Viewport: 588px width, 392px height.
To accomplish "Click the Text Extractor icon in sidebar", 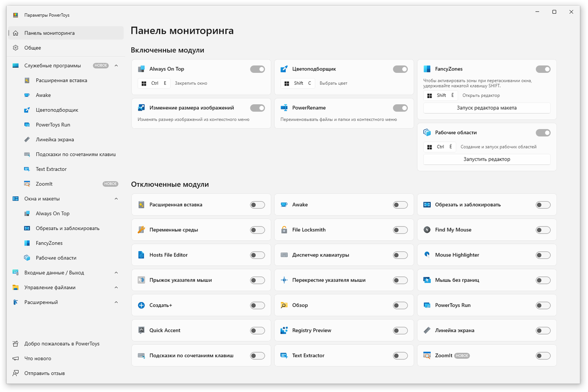I will pos(26,169).
